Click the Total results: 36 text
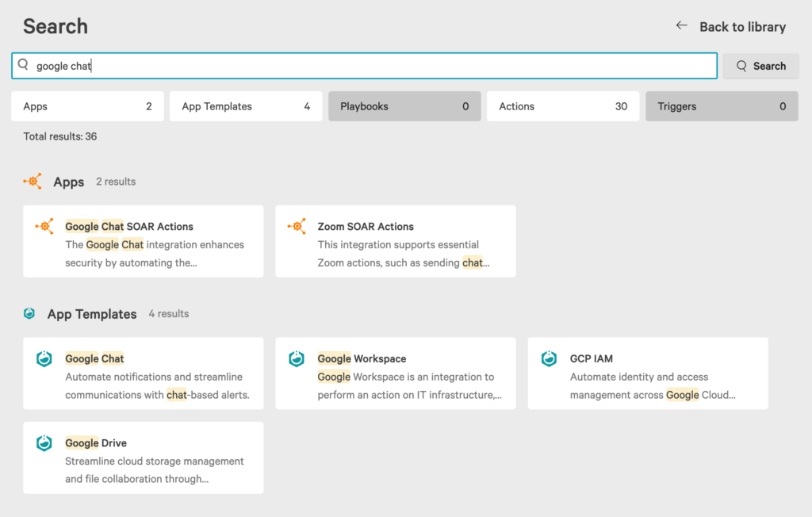The width and height of the screenshot is (812, 517). click(60, 136)
